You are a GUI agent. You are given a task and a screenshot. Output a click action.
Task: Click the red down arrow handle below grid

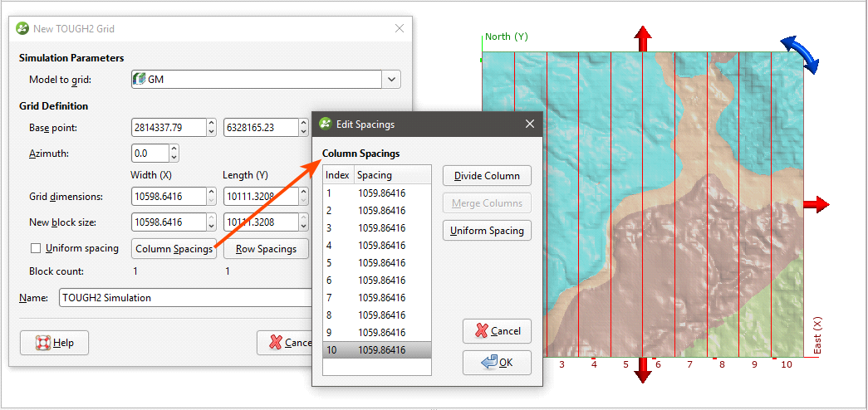(643, 370)
